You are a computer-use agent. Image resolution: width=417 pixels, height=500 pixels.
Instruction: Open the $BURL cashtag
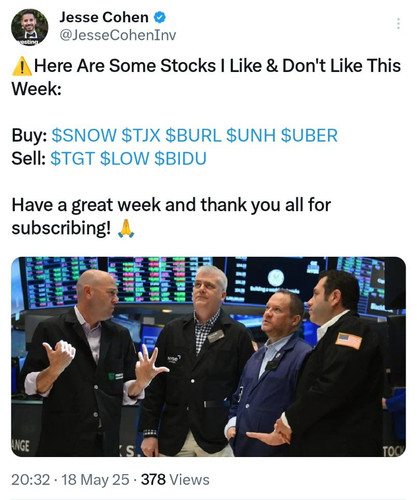point(193,136)
